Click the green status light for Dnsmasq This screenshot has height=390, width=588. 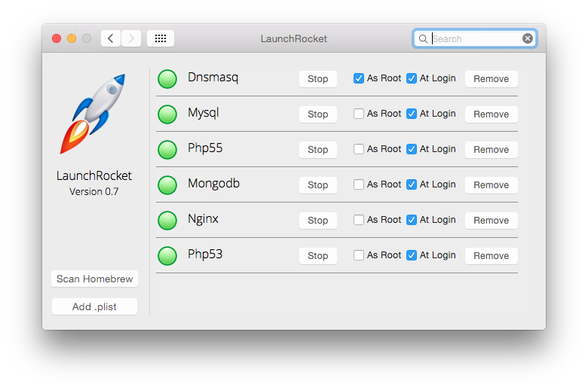[x=167, y=78]
